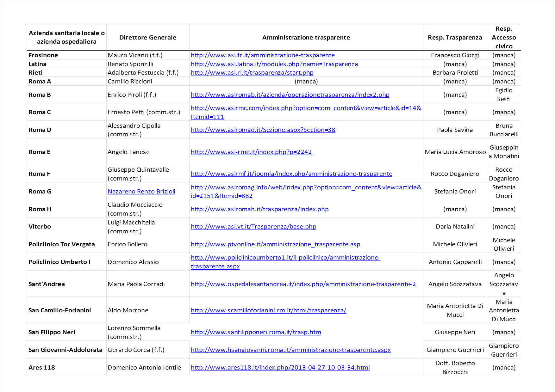Select the 'Barbara Proietti' cell
This screenshot has width=555, height=392.
click(455, 72)
